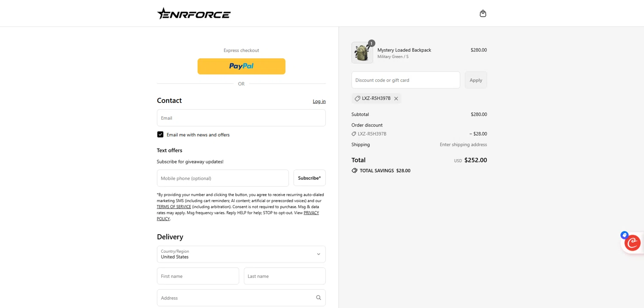644x308 pixels.
Task: Click the address search magnifier icon
Action: [x=319, y=298]
